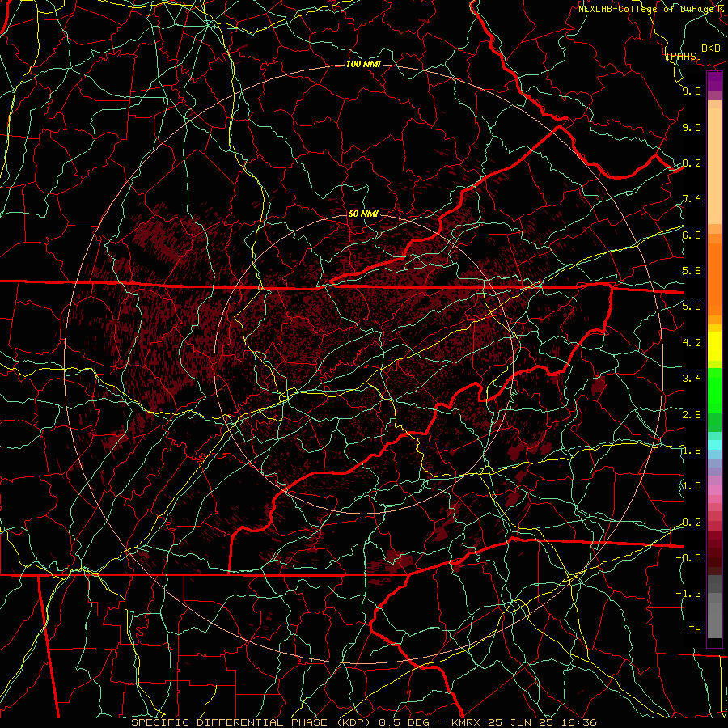Click the 3.4 legend value
This screenshot has width=728, height=728.
coord(692,379)
